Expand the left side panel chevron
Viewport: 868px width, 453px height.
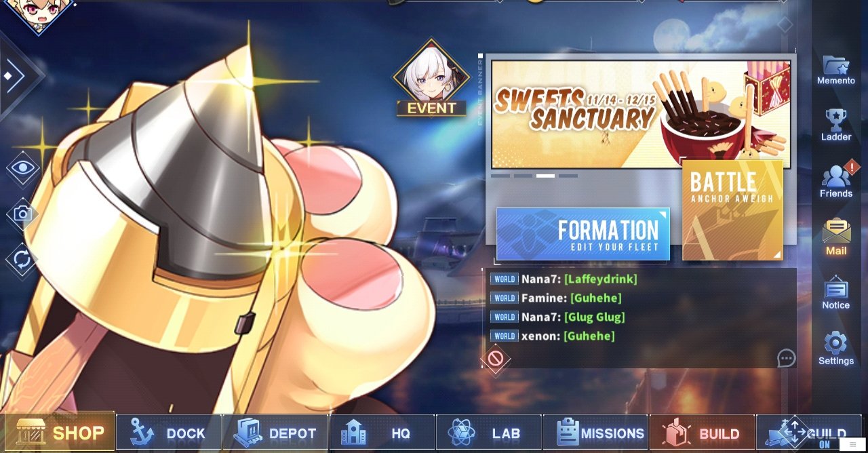coord(15,76)
